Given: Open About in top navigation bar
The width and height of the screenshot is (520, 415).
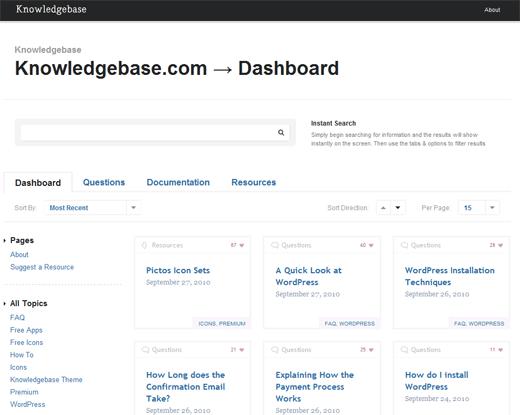Looking at the screenshot, I should click(492, 10).
